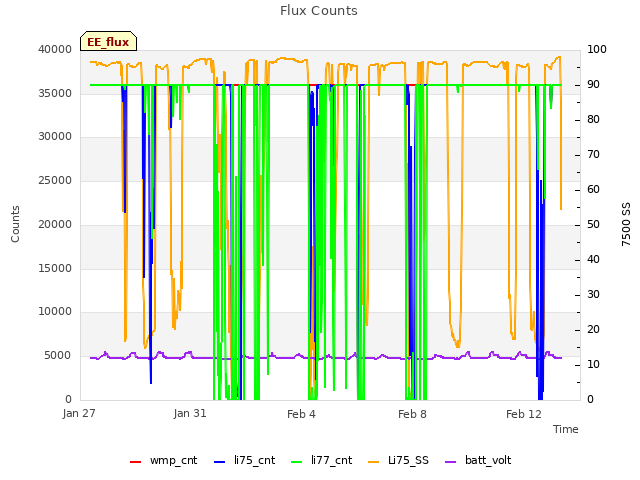Screen dimensions: 640x480
Task: Click the 20 right axis tick label
Action: point(593,329)
